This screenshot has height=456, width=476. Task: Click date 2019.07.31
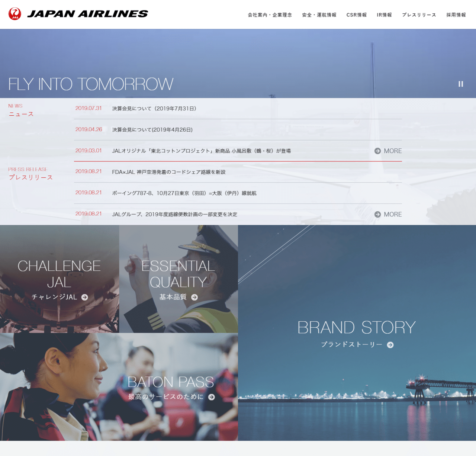click(x=89, y=108)
